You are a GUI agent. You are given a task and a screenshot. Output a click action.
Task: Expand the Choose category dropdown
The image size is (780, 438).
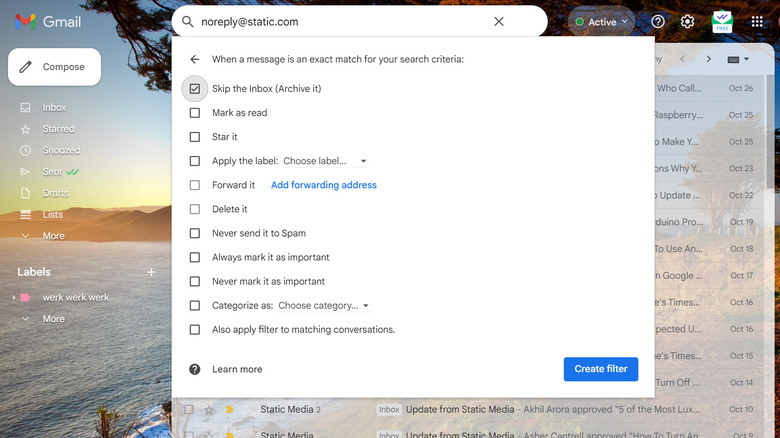[324, 305]
